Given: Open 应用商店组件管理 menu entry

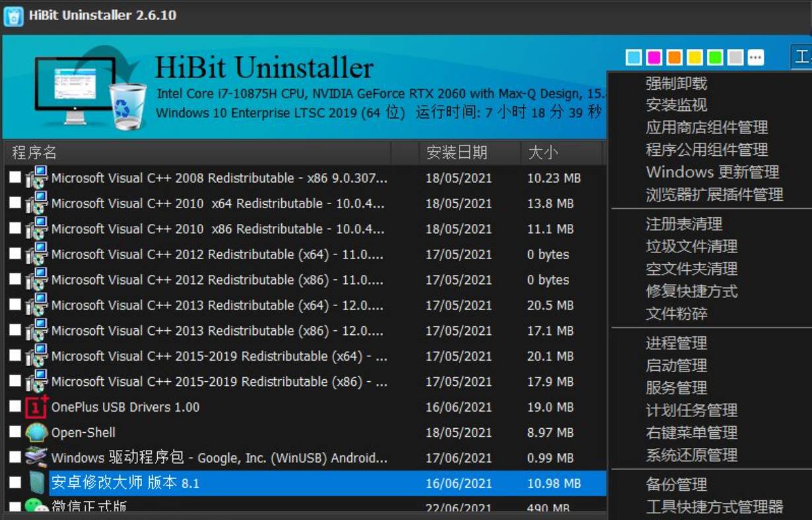Looking at the screenshot, I should (x=706, y=128).
